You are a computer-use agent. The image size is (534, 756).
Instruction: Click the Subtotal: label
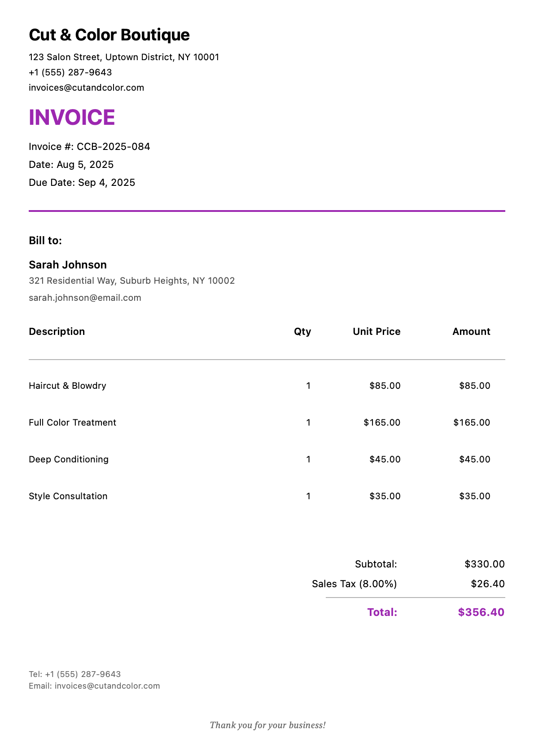point(376,564)
